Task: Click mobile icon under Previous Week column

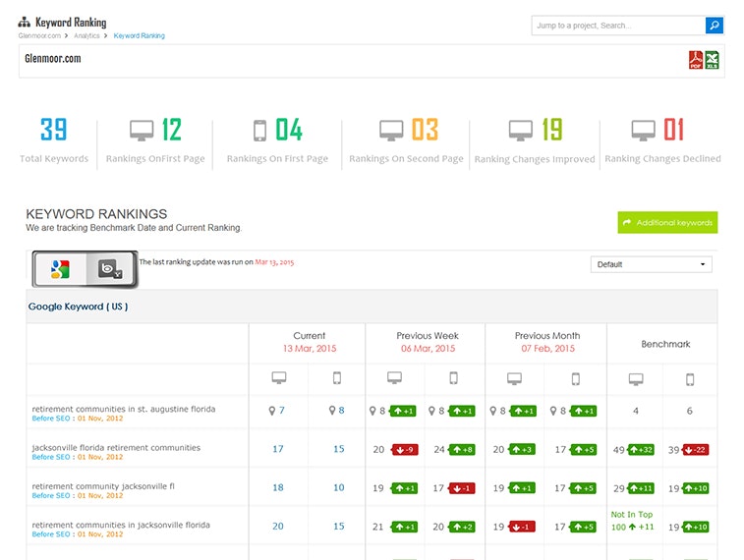Action: (x=454, y=378)
